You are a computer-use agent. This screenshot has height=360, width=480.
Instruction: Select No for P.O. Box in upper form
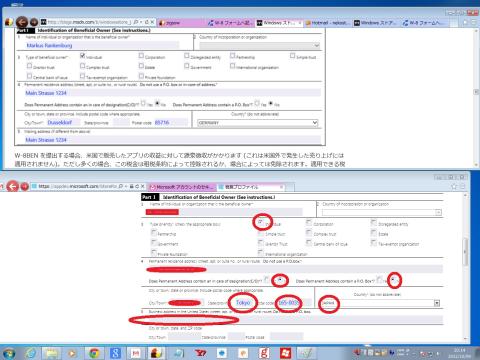[271, 103]
